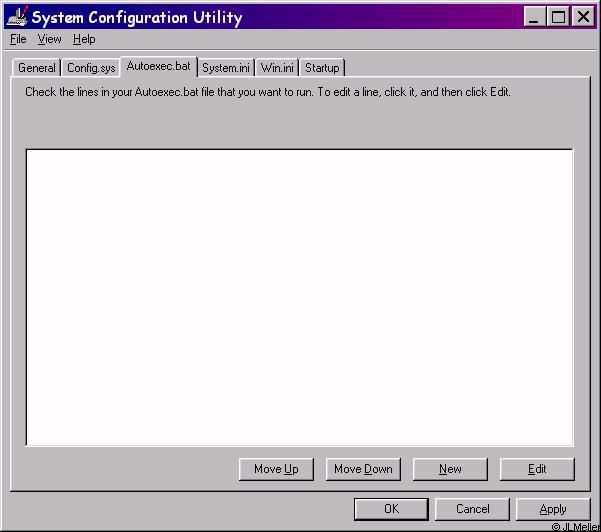
Task: Click the Move Up button
Action: [276, 469]
